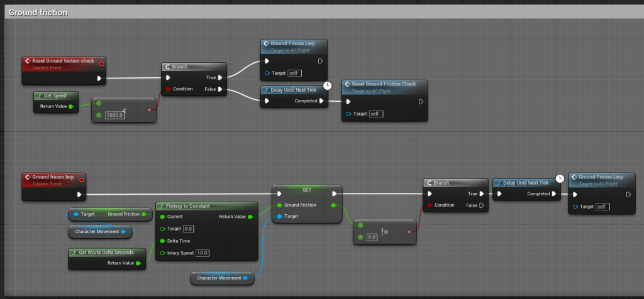Image resolution: width=644 pixels, height=299 pixels.
Task: Click the FInterp to Constant Return Value pin
Action: (x=251, y=217)
